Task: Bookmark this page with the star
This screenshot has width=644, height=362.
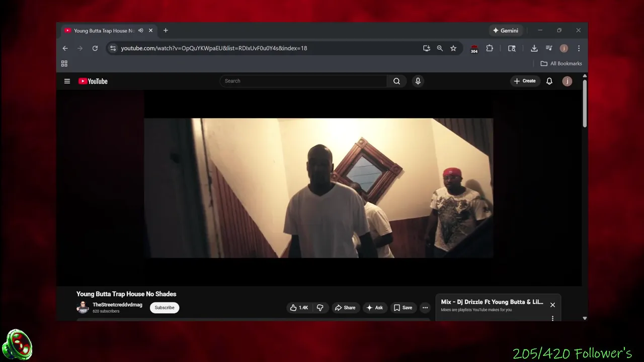Action: coord(453,48)
